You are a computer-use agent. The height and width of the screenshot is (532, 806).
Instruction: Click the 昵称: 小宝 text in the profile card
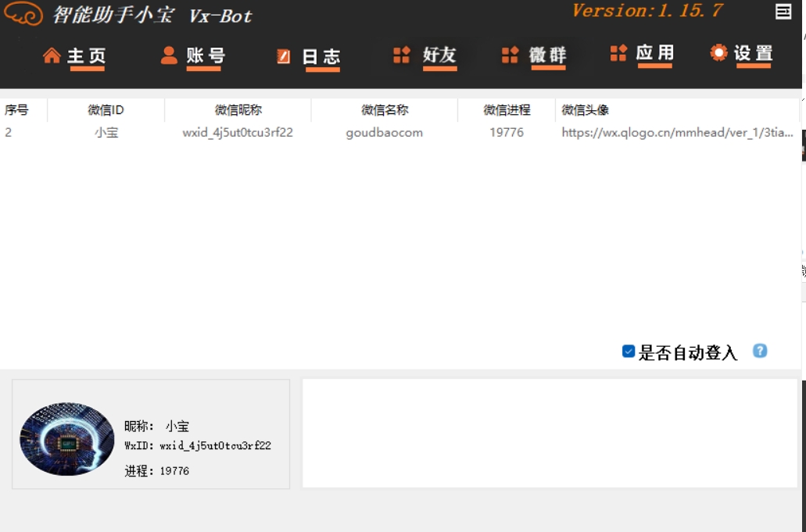pyautogui.click(x=157, y=427)
